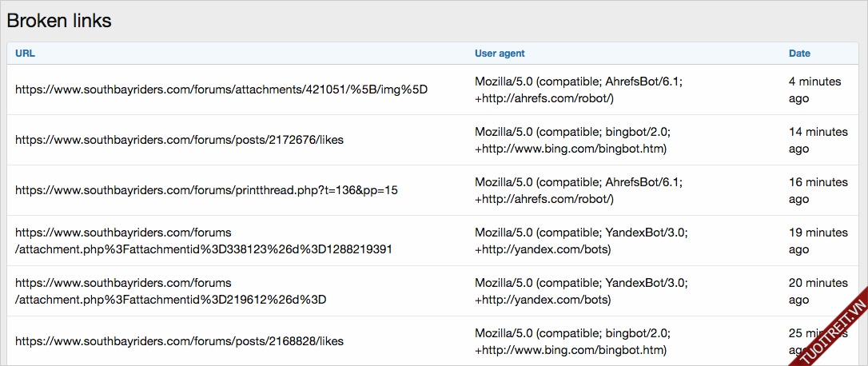This screenshot has height=366, width=868.
Task: Click the "14 minutes ago" date cell
Action: click(x=818, y=140)
